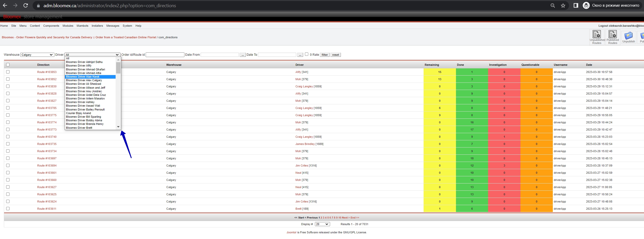
Task: Go to page 5 in pagination
Action: [x=328, y=218]
